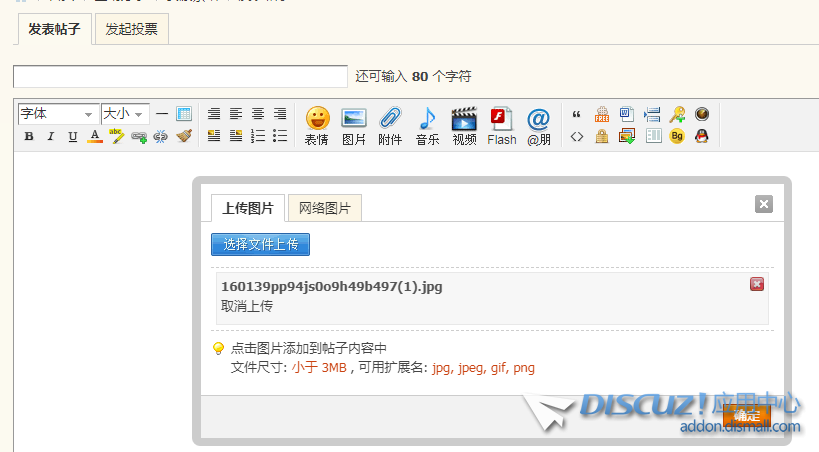819x452 pixels.
Task: Insert music with the 音乐 icon
Action: coord(427,126)
